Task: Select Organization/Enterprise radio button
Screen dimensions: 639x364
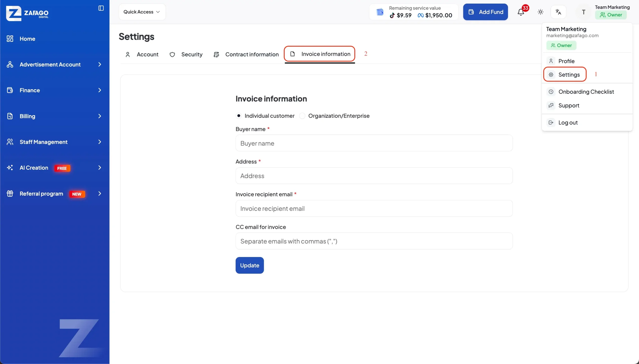Action: tap(302, 116)
